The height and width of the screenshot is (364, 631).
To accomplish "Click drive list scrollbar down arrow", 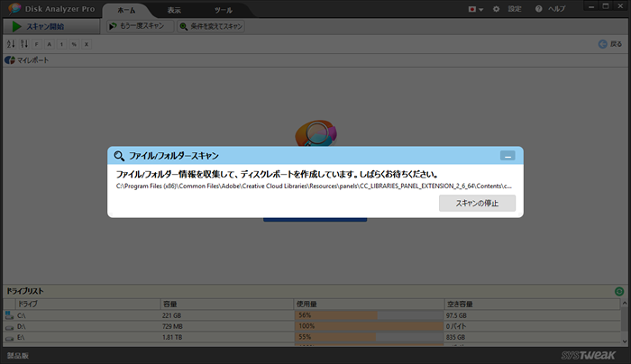I will (x=625, y=341).
